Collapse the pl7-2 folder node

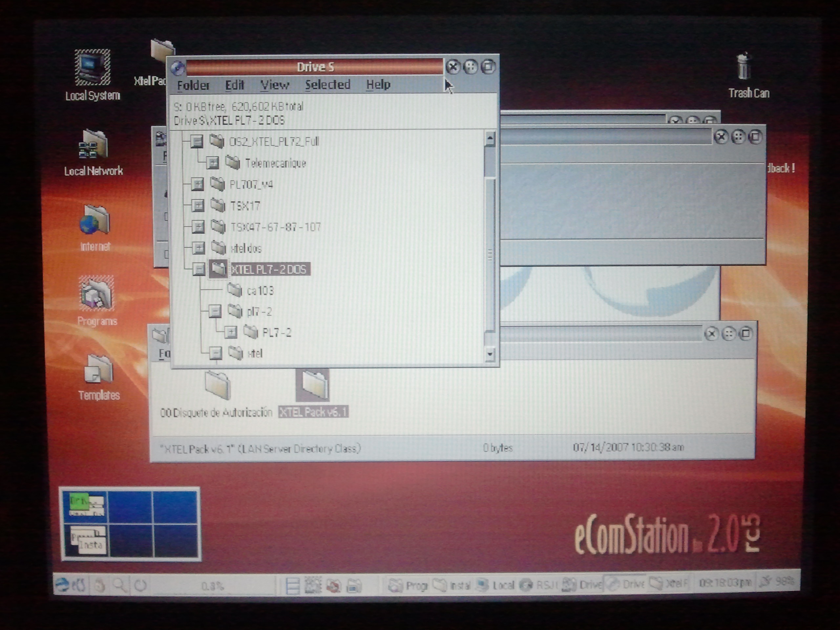coord(215,312)
